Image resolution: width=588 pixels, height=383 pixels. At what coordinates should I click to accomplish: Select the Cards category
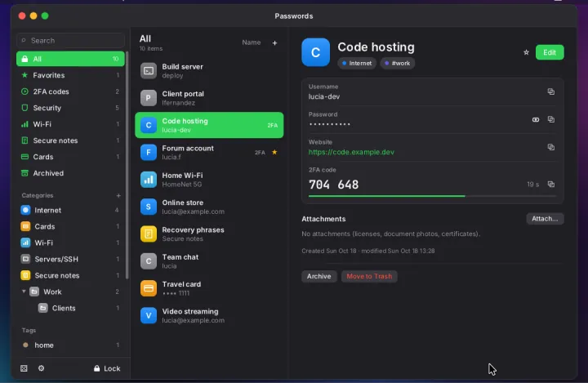coord(70,226)
